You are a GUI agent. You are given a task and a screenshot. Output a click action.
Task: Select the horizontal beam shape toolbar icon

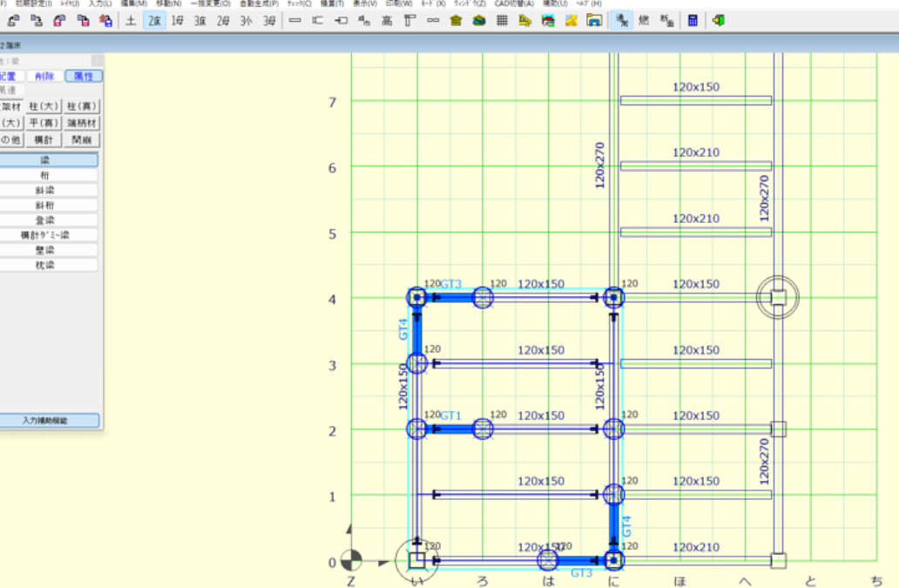tap(296, 18)
